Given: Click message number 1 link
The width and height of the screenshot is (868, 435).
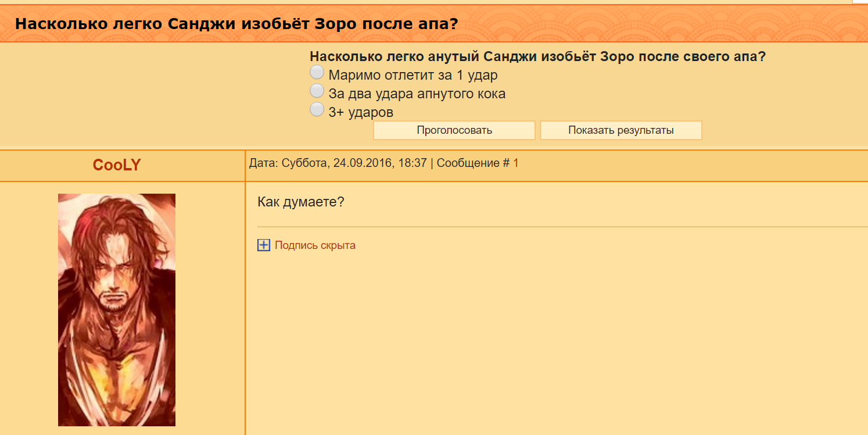Looking at the screenshot, I should (516, 163).
